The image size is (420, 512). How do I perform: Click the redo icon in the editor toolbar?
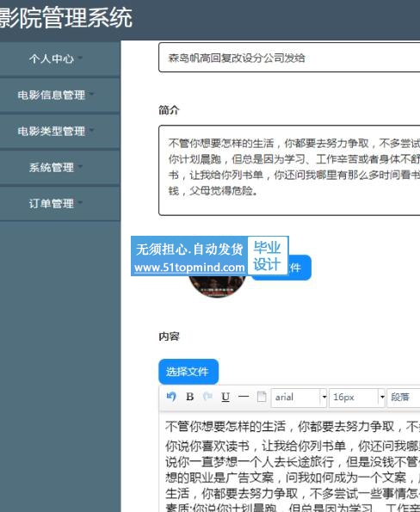click(x=207, y=397)
